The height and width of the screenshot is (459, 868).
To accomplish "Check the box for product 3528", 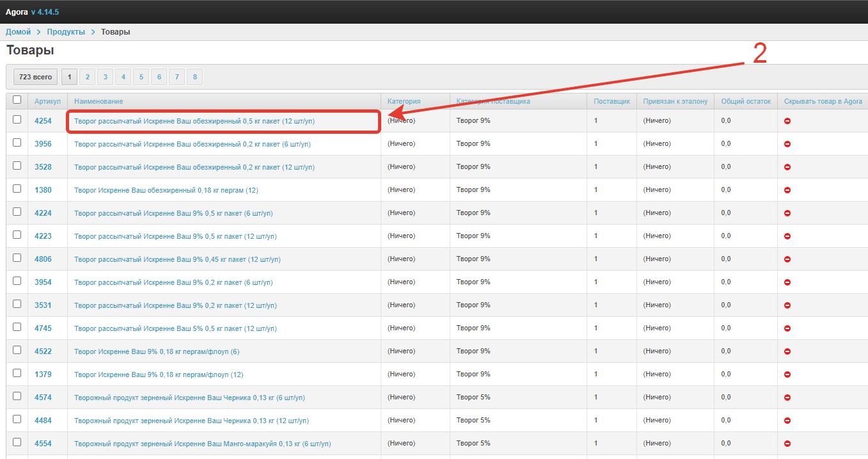I will tap(17, 166).
